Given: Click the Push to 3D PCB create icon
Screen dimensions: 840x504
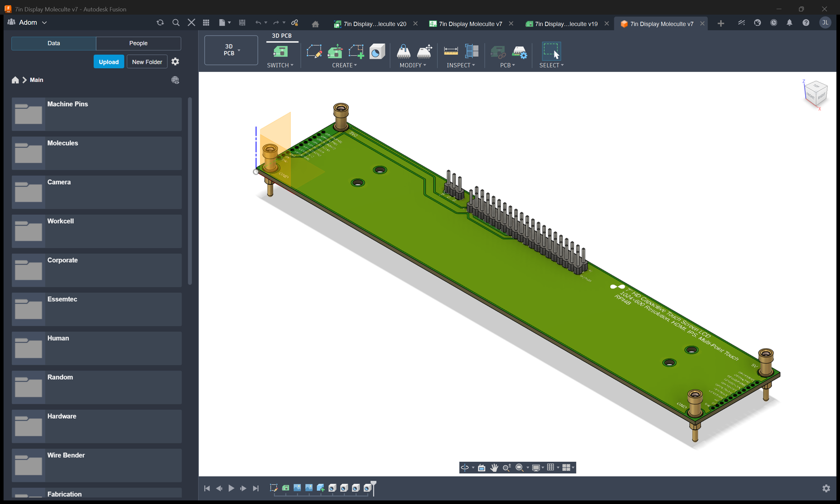Looking at the screenshot, I should point(335,51).
